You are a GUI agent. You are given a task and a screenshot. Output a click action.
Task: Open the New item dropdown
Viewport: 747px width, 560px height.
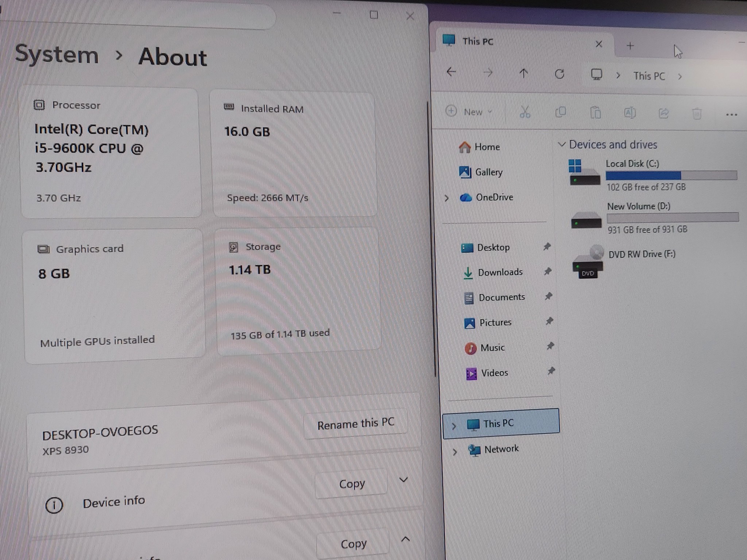(x=469, y=112)
